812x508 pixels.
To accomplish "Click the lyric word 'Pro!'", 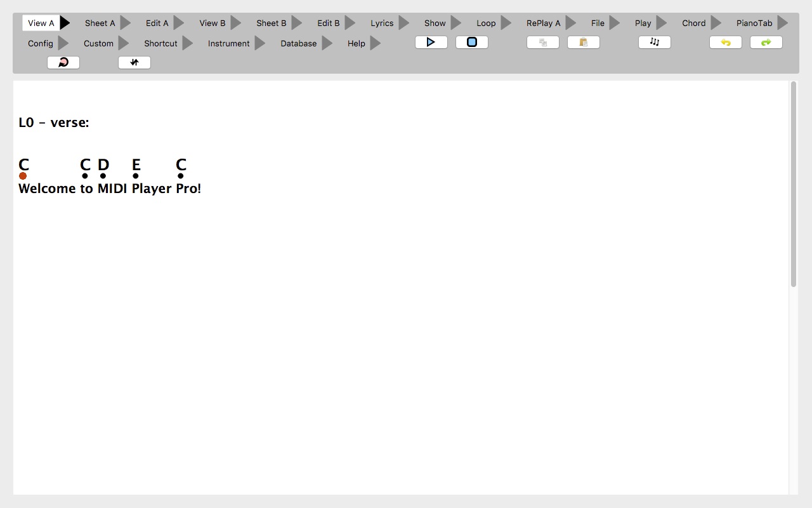I will point(188,189).
